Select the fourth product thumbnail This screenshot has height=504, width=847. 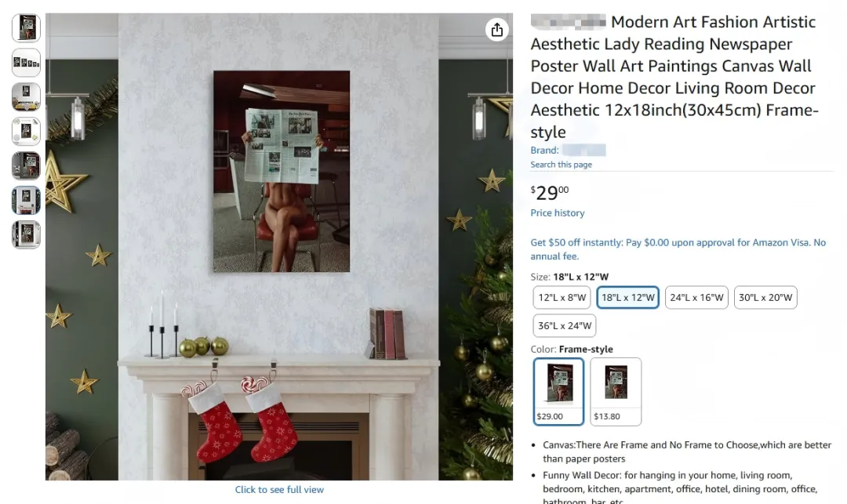26,131
